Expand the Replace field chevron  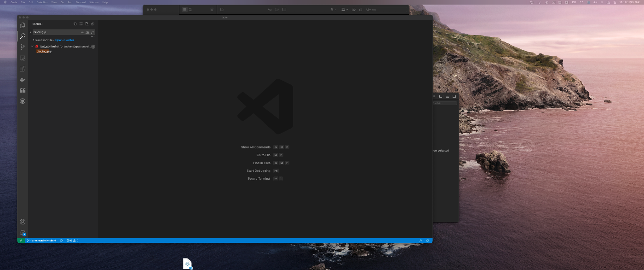pyautogui.click(x=30, y=32)
